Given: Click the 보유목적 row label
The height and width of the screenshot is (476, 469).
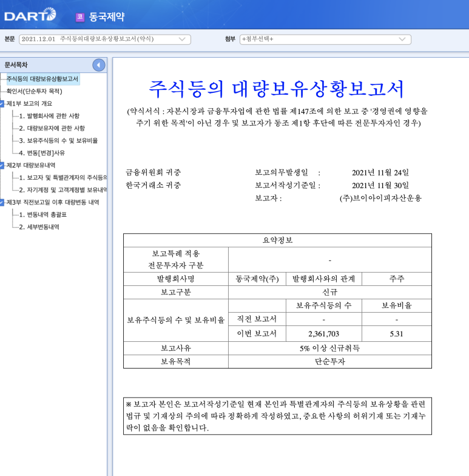Looking at the screenshot, I should tap(176, 362).
